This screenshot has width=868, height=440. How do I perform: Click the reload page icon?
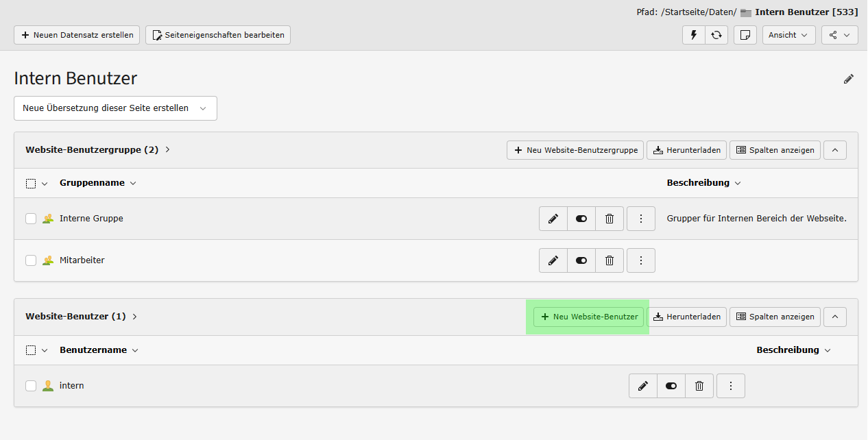(716, 35)
